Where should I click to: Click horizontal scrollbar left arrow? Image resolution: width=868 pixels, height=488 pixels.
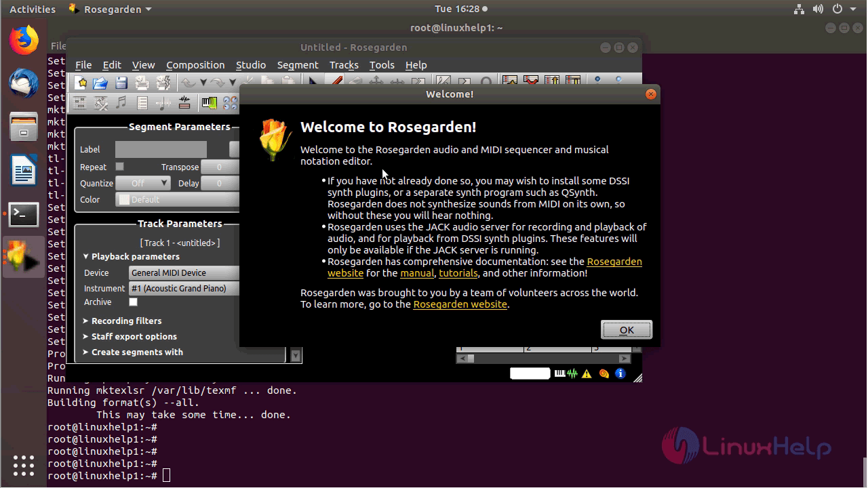[462, 359]
